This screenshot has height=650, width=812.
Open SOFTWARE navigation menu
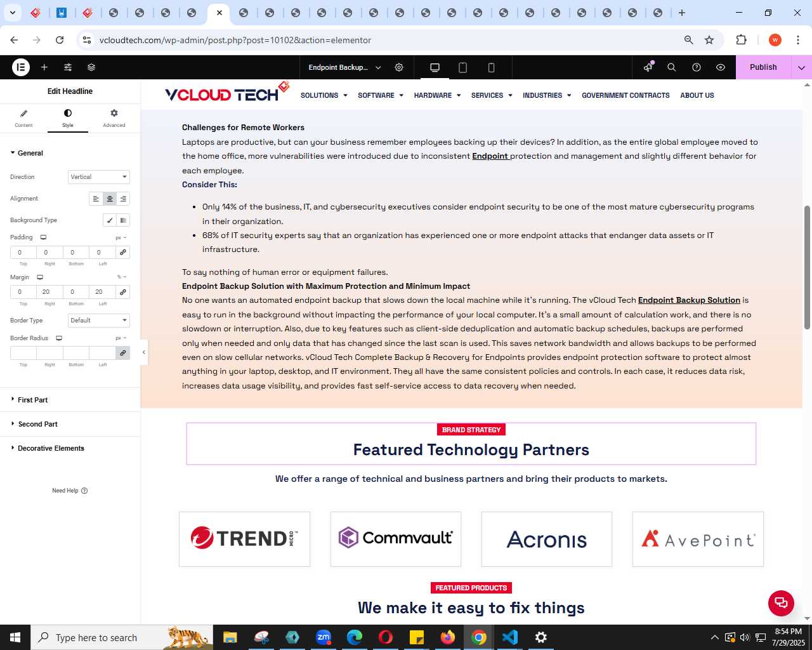click(x=380, y=95)
